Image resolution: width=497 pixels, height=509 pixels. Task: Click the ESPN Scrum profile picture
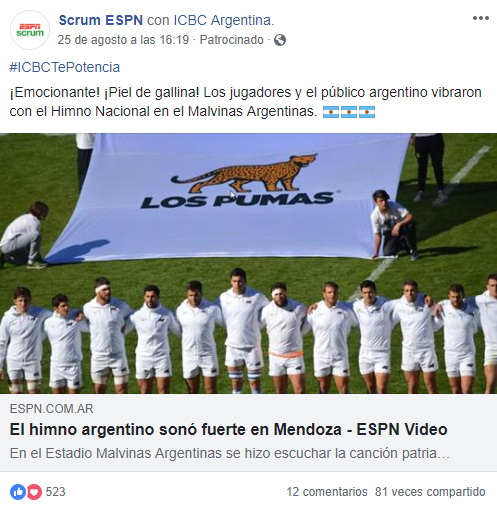click(30, 30)
